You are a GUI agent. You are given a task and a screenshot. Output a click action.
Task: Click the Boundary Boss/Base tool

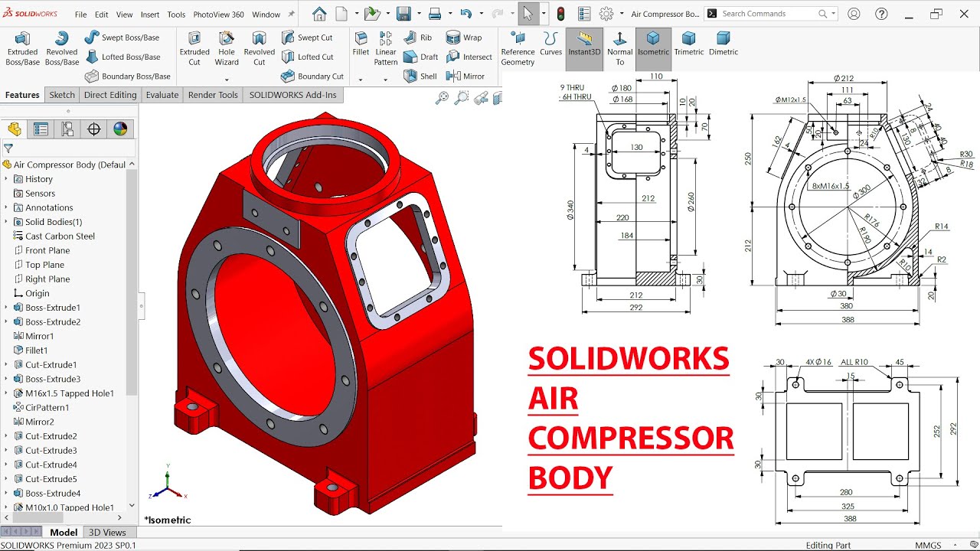coord(128,77)
